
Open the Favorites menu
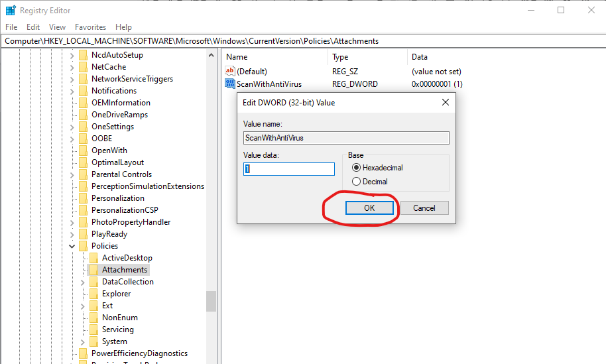[90, 27]
